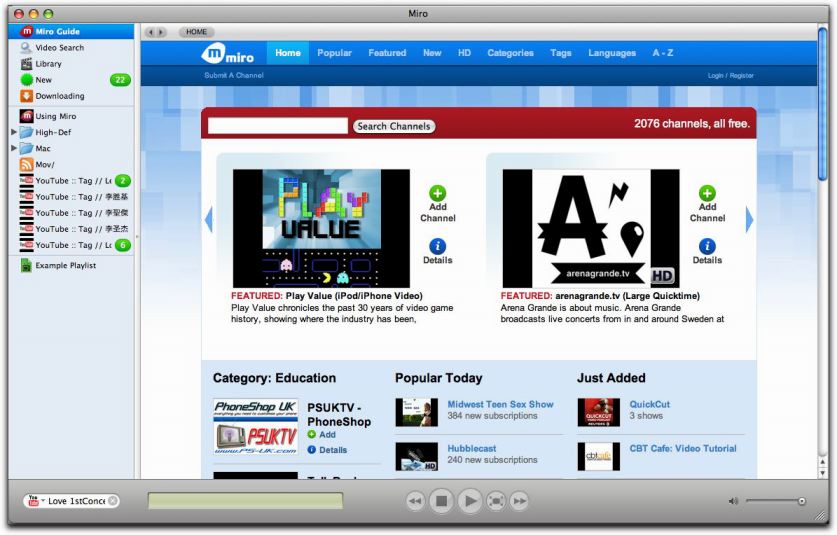Click the Miro logo in the guide header
Screen dimensions: 837x535
(228, 53)
